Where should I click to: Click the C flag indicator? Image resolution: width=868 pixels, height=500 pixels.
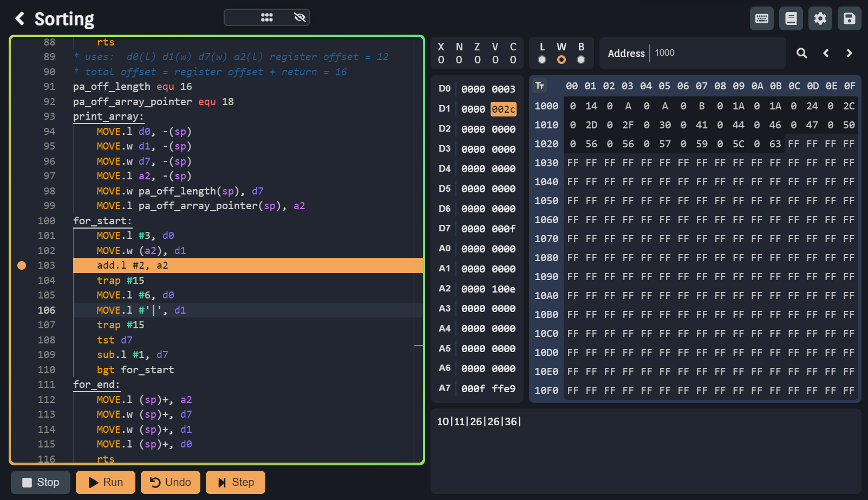pyautogui.click(x=513, y=53)
